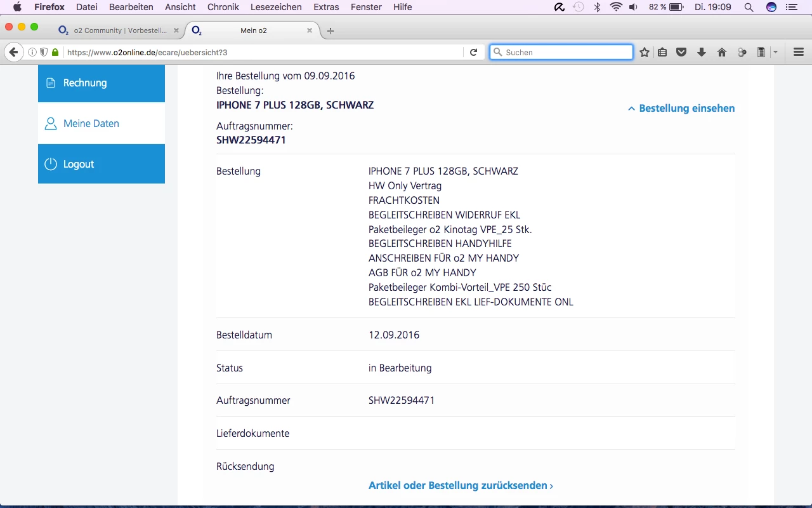Launch Siri from the menu bar
The image size is (812, 508).
click(x=771, y=7)
